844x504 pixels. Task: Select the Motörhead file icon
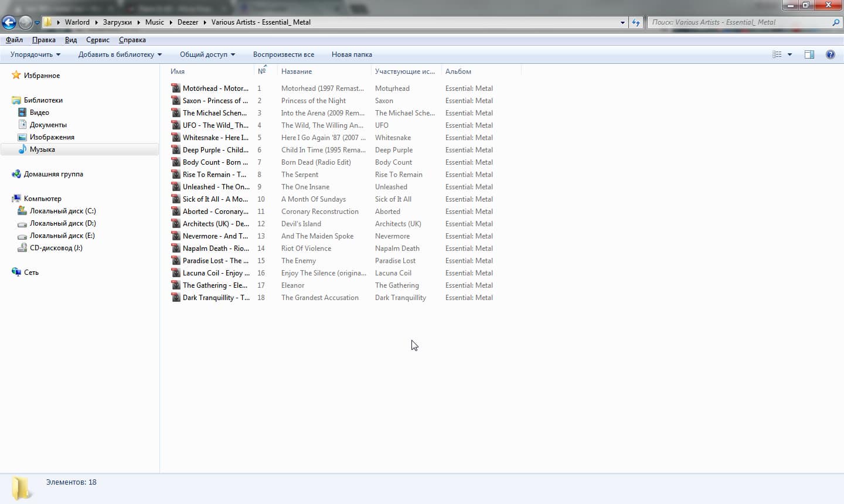tap(176, 88)
